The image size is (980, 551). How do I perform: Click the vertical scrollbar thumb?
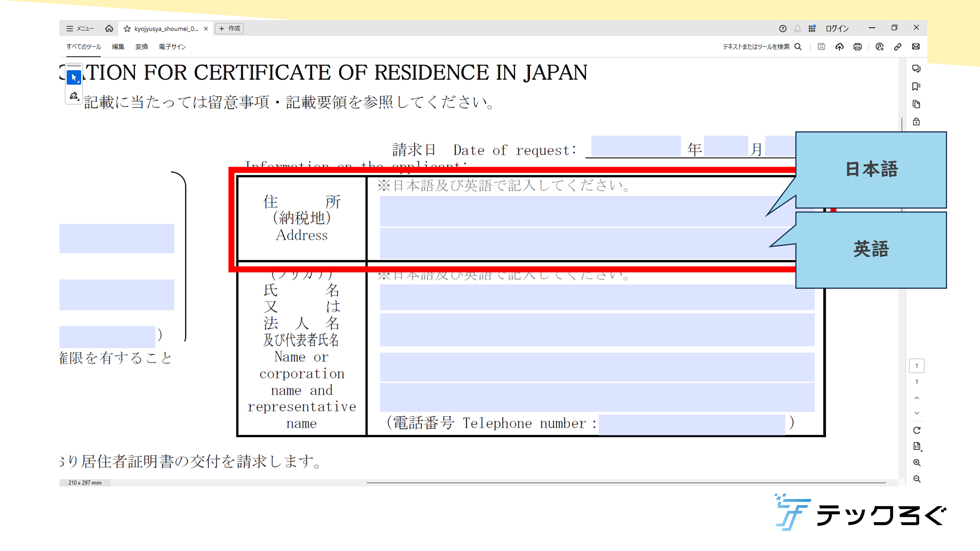coord(902,125)
